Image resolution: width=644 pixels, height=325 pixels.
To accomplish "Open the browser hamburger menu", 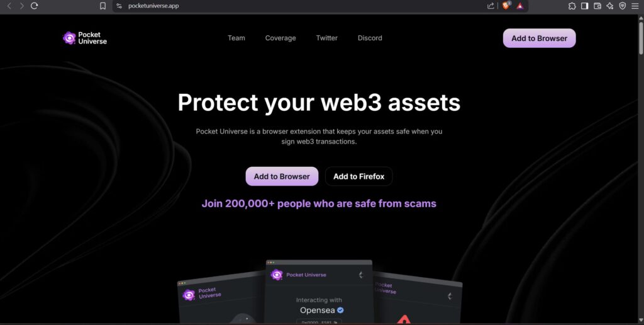I will [x=635, y=6].
